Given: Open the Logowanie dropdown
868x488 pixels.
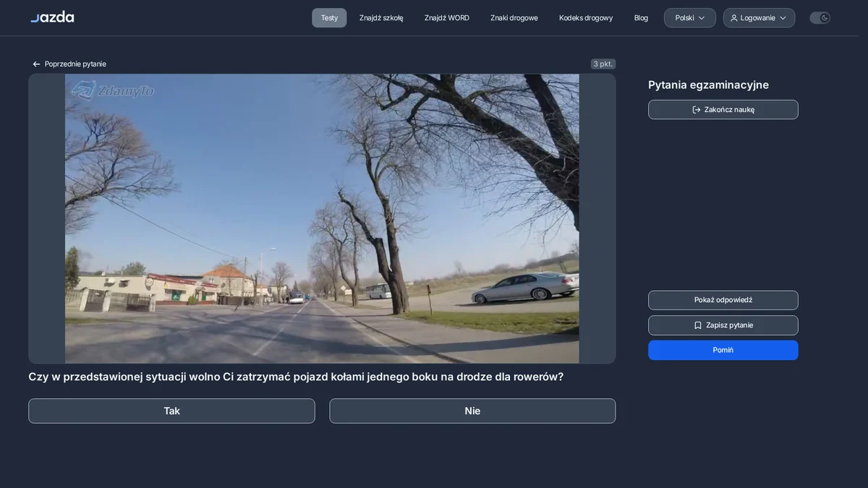Looking at the screenshot, I should click(759, 18).
